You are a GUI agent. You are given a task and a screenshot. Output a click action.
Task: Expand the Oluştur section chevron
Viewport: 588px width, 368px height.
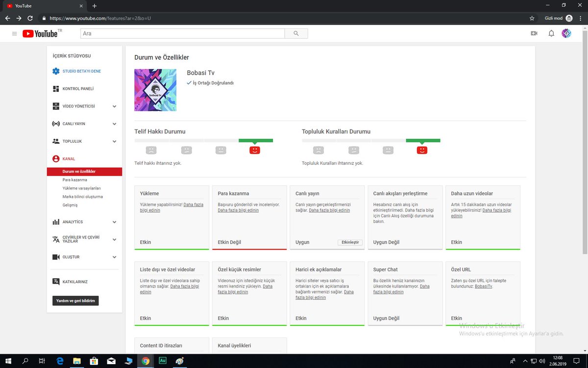114,257
